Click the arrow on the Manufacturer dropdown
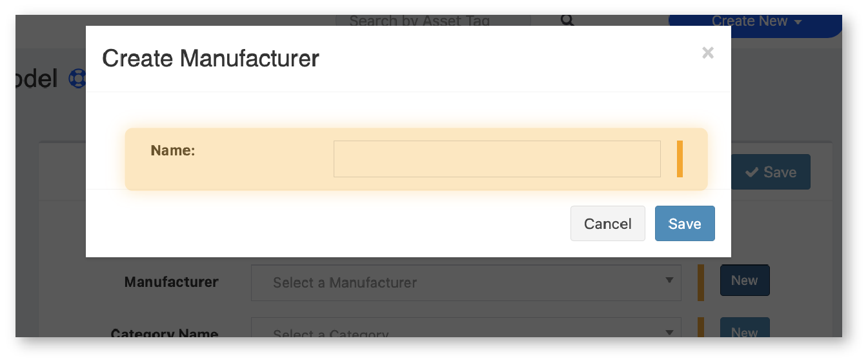Viewport: 868px width, 363px height. (x=669, y=281)
